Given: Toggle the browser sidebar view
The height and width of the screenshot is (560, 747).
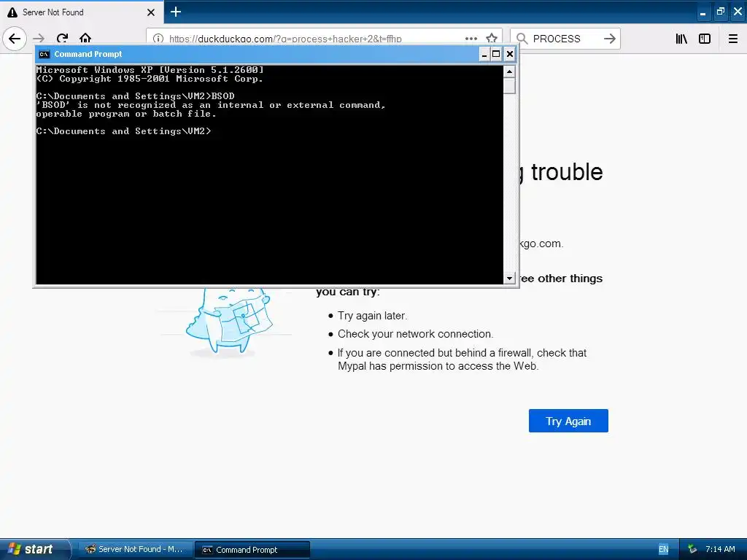Looking at the screenshot, I should pos(705,39).
